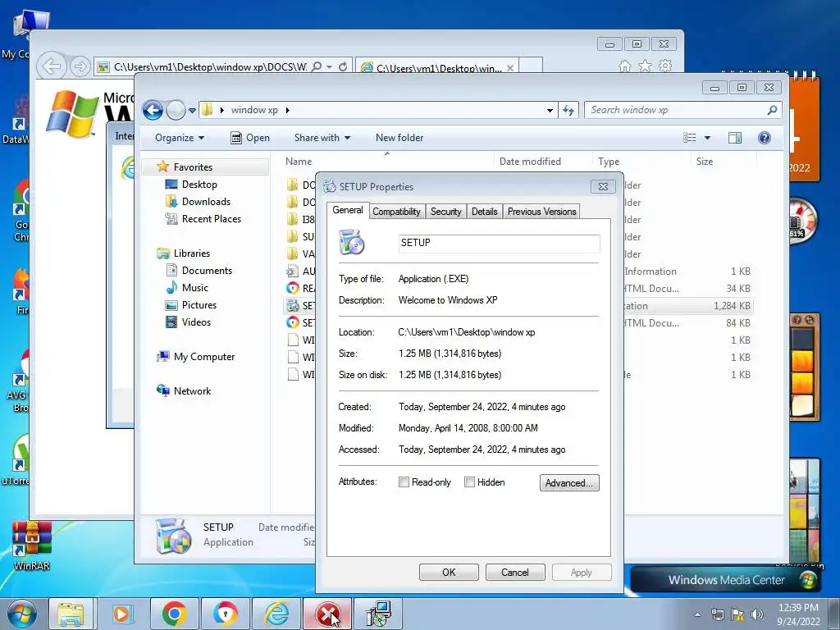The image size is (840, 630).
Task: Close the Internet Explorer tab
Action: pyautogui.click(x=510, y=68)
